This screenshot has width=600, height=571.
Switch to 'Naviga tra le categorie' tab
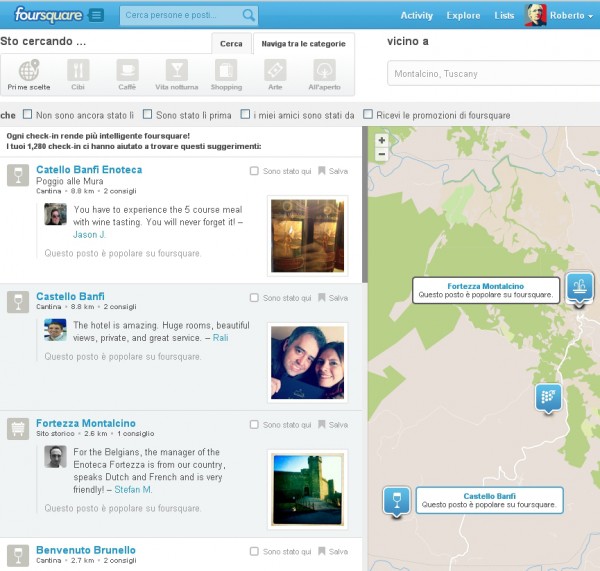point(303,44)
